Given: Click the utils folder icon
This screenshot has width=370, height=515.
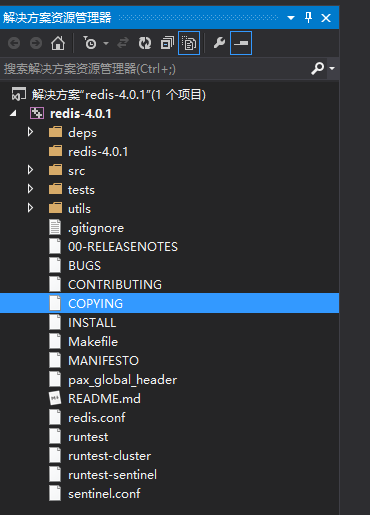Looking at the screenshot, I should click(x=55, y=208).
